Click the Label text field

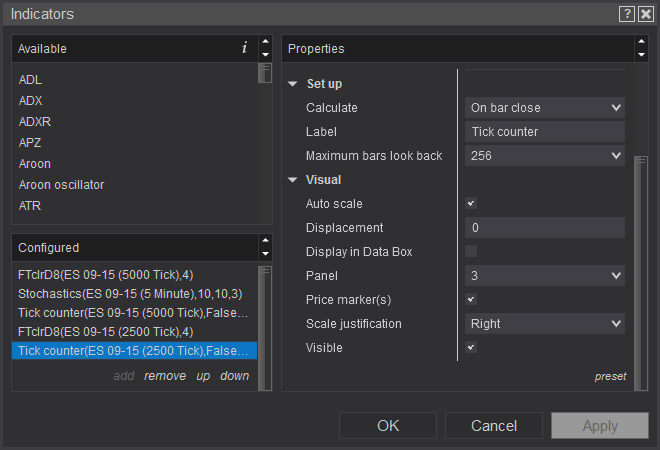click(545, 132)
